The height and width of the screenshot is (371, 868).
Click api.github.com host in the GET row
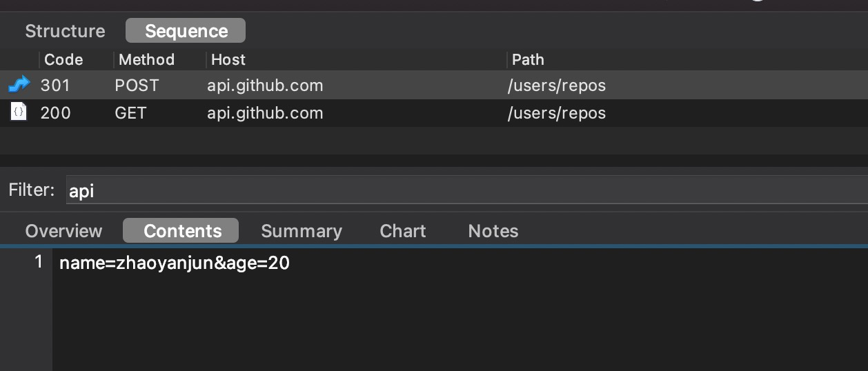265,113
